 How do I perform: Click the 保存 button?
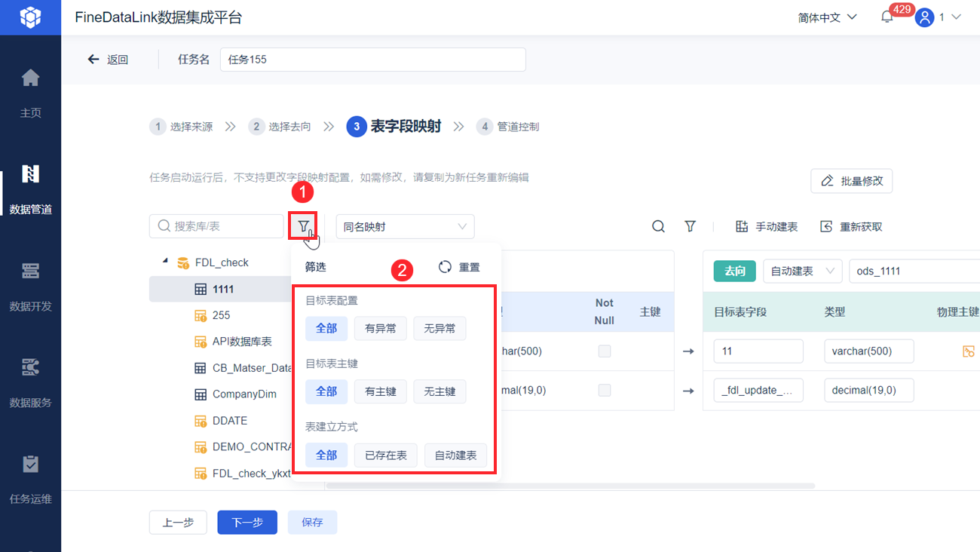[x=312, y=522]
